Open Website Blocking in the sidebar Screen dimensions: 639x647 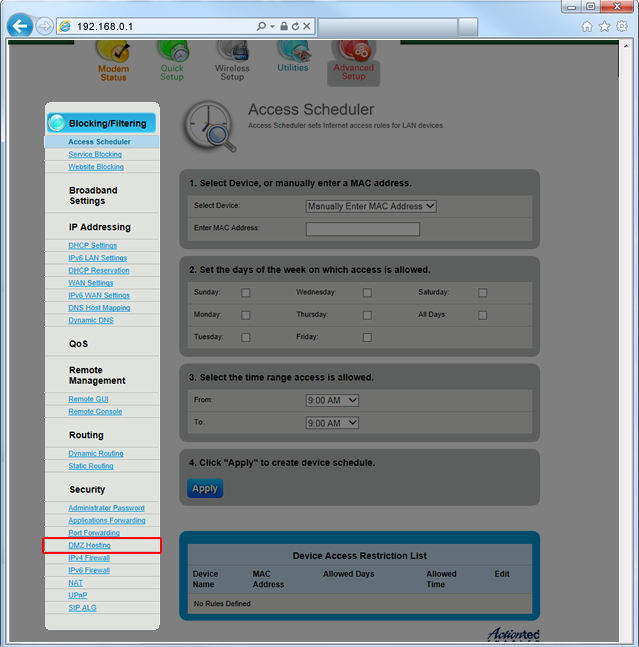tap(96, 167)
